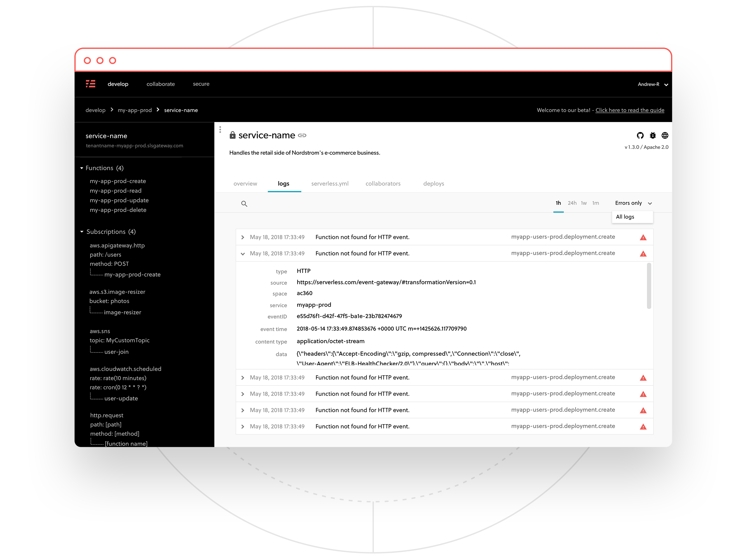
Task: Open the GitHub repository icon
Action: coord(640,135)
